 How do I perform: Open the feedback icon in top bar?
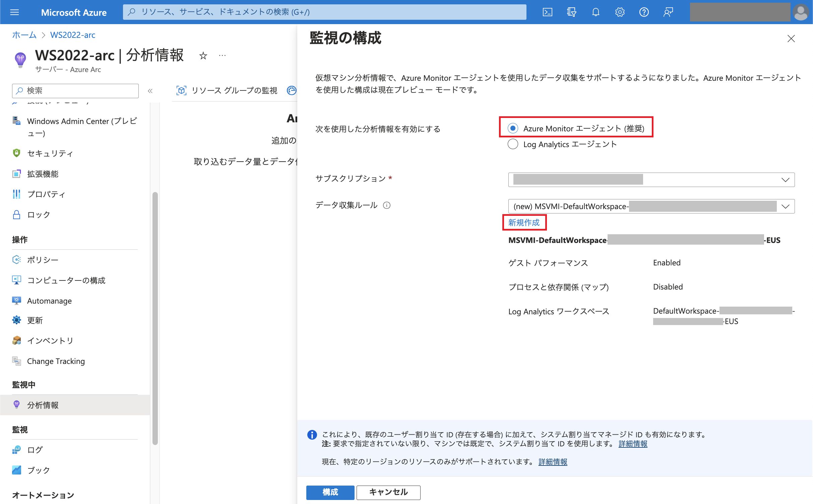[x=668, y=12]
